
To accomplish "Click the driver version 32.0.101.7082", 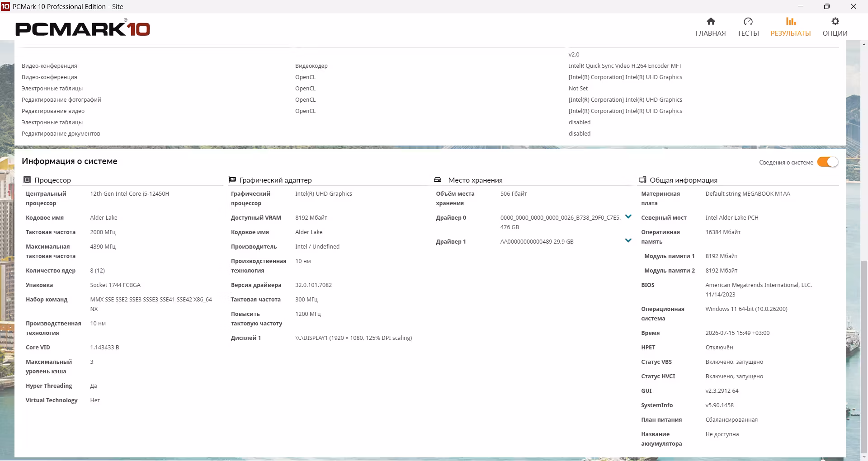I will point(314,285).
